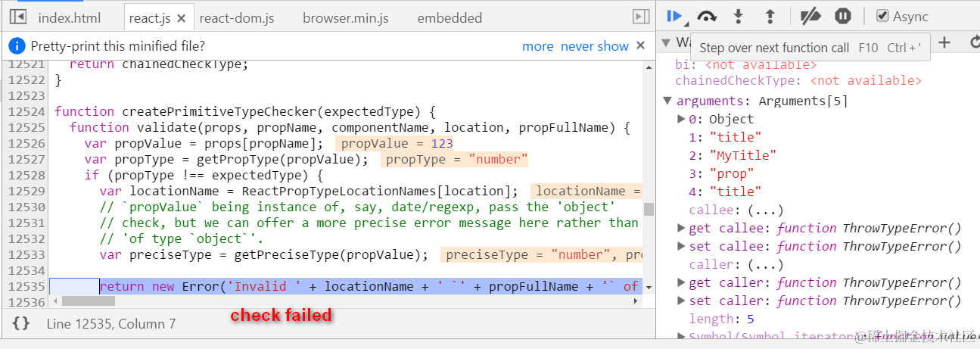Click the propValue = 123 inline value

[x=396, y=143]
